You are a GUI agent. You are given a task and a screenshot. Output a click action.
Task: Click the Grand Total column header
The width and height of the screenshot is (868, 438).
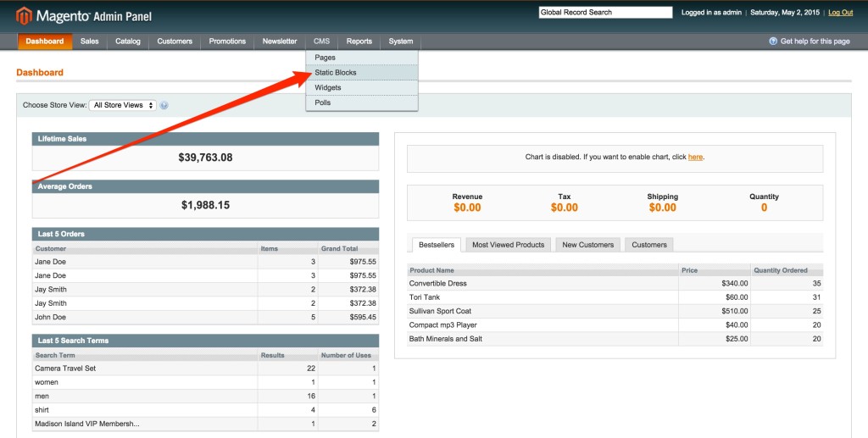click(348, 248)
